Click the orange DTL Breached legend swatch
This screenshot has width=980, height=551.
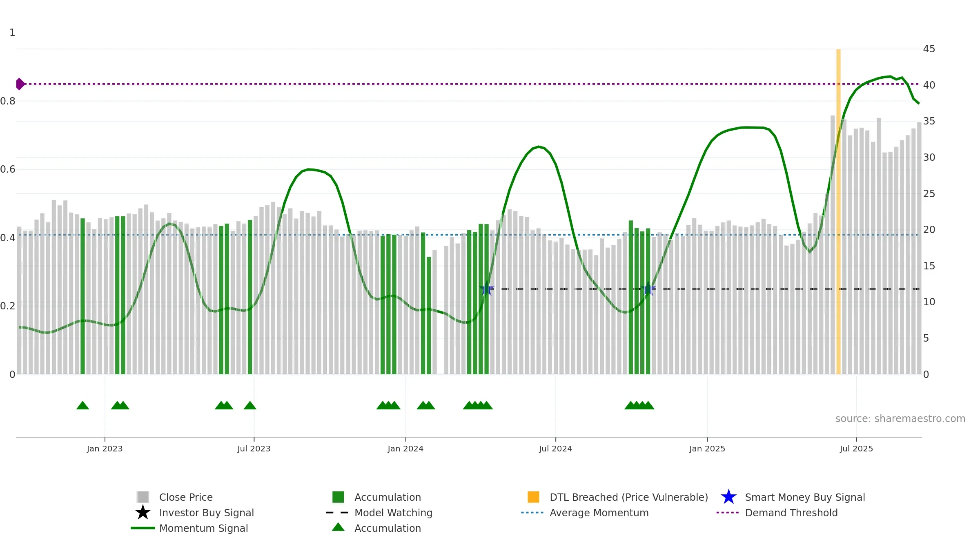pyautogui.click(x=533, y=497)
